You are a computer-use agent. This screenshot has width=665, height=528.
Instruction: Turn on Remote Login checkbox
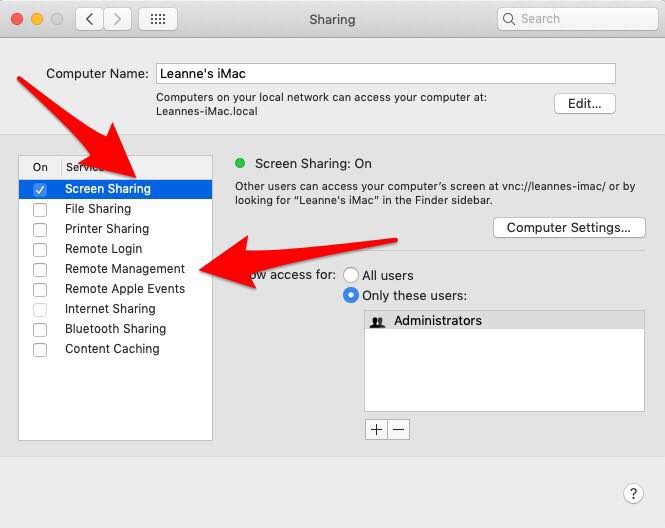pos(40,249)
